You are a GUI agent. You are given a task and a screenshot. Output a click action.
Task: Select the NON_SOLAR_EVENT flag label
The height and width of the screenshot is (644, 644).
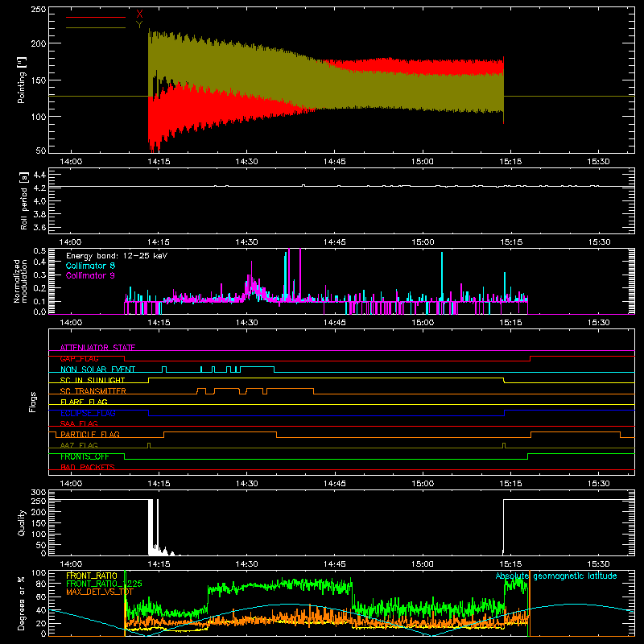97,369
